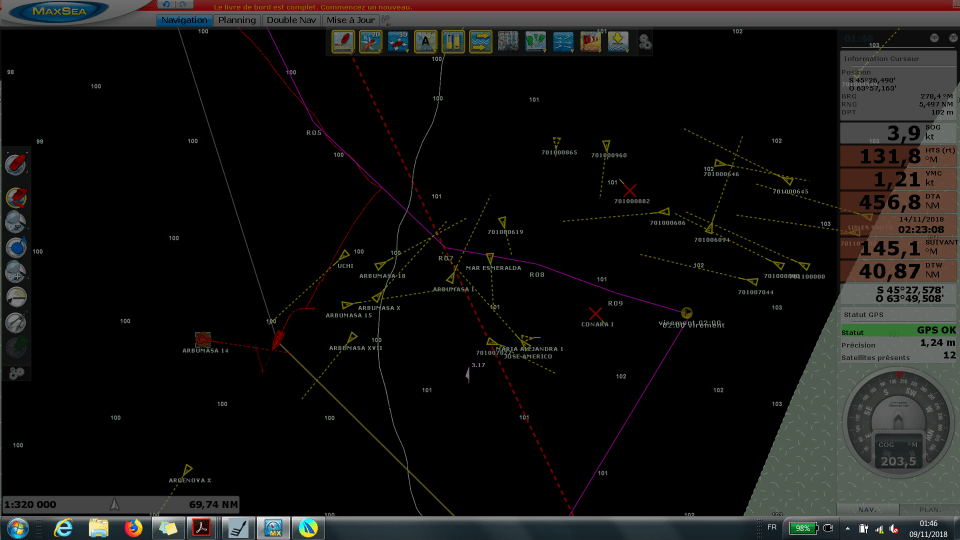Click the blue circle tool in left toolbar
960x540 pixels.
17,246
